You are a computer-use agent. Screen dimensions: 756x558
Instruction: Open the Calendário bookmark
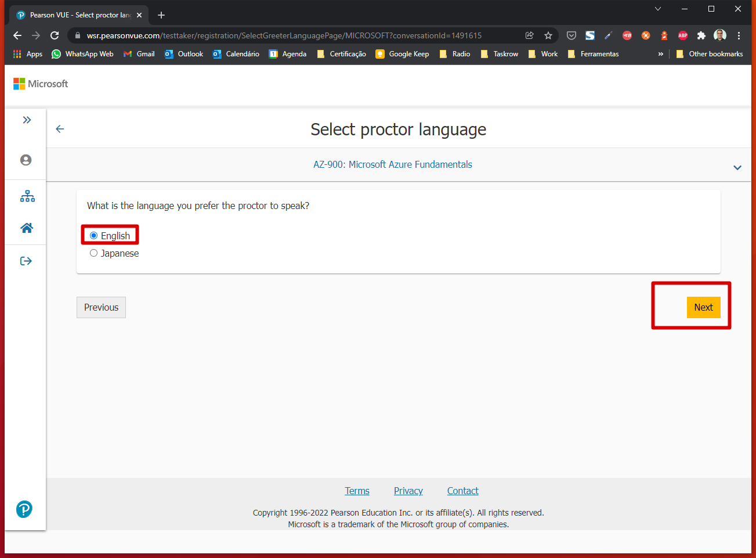click(x=236, y=54)
